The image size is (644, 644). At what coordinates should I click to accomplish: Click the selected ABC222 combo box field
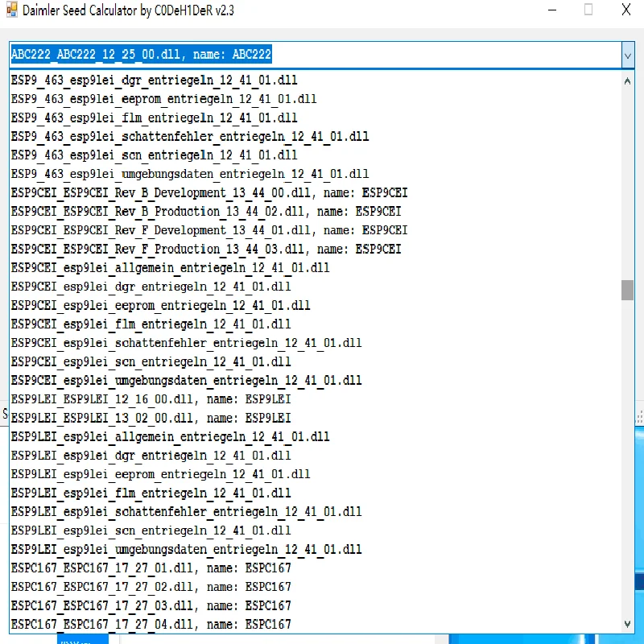(316, 55)
